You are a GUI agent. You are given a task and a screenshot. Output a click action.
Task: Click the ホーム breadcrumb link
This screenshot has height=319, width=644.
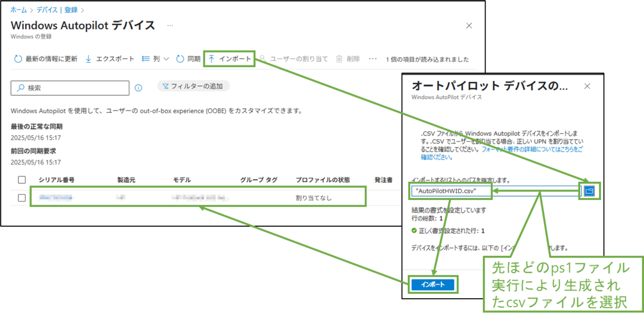[18, 10]
